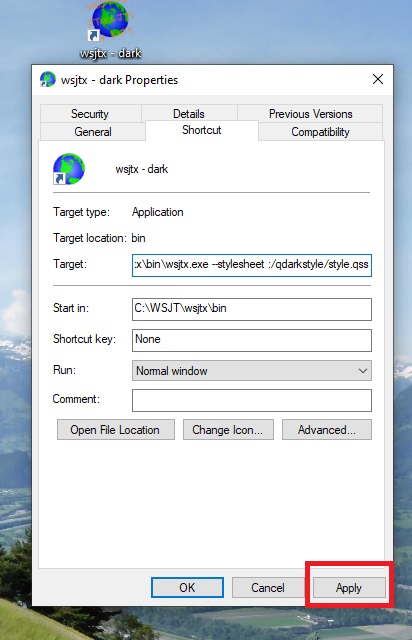Click the Target location value bin
This screenshot has height=640, width=412.
[138, 238]
